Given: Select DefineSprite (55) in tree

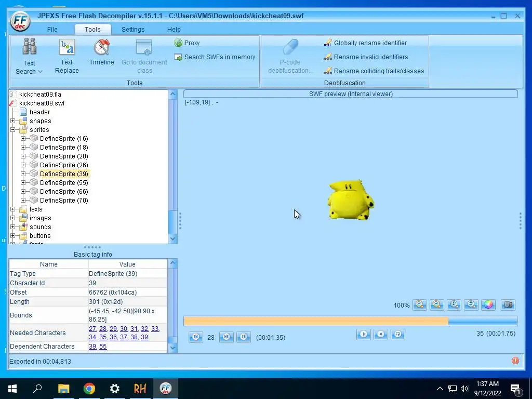Looking at the screenshot, I should click(64, 182).
